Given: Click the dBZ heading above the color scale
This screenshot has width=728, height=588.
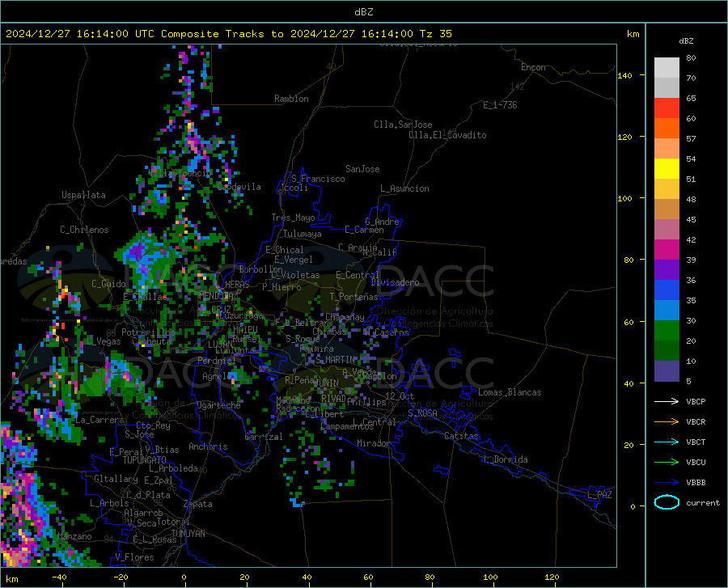Looking at the screenshot, I should [686, 40].
